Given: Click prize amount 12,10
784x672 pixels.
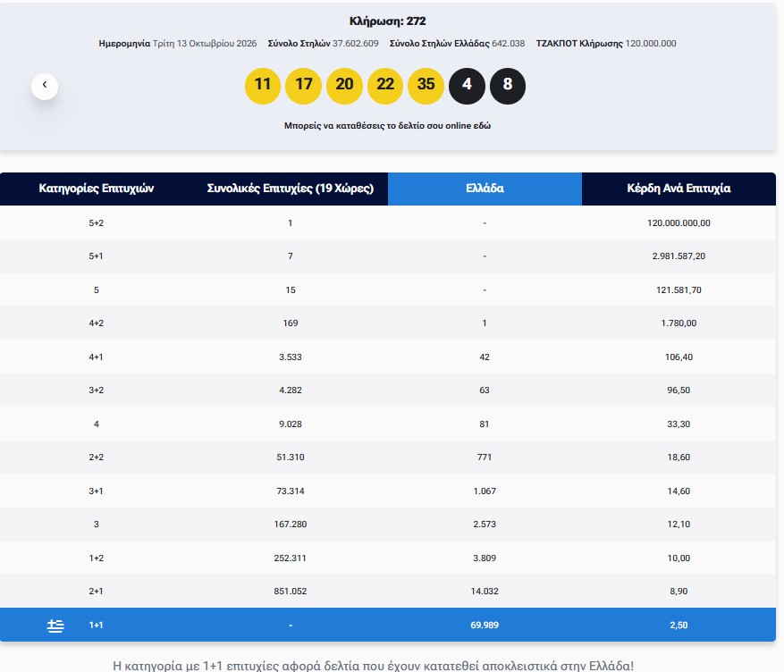Looking at the screenshot, I should click(679, 524).
